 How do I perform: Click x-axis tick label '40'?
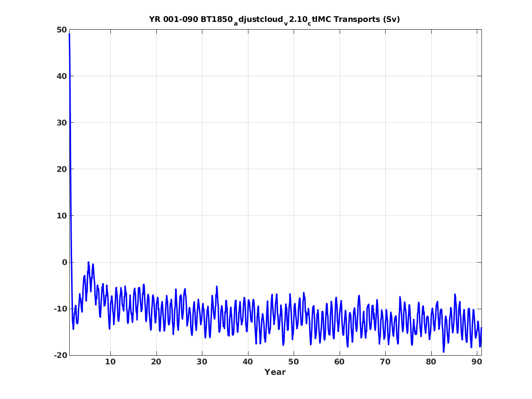(x=248, y=362)
